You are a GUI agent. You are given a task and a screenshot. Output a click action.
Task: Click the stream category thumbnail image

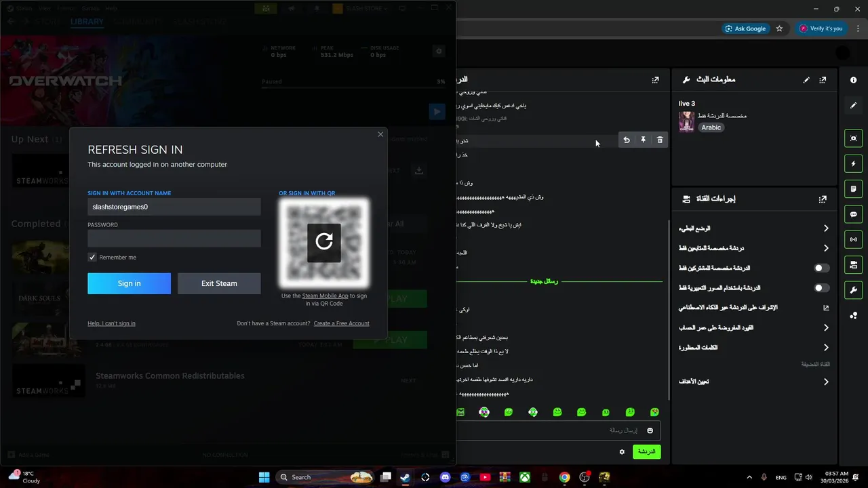pyautogui.click(x=686, y=122)
